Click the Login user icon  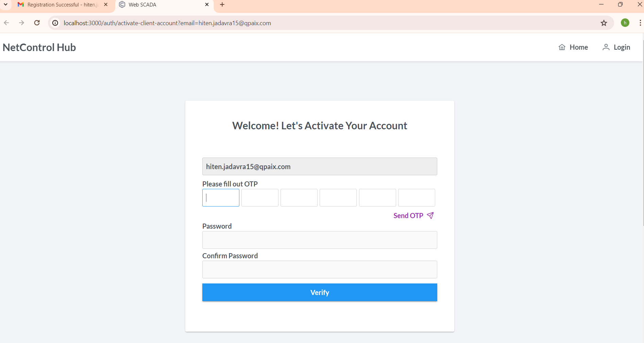click(606, 47)
